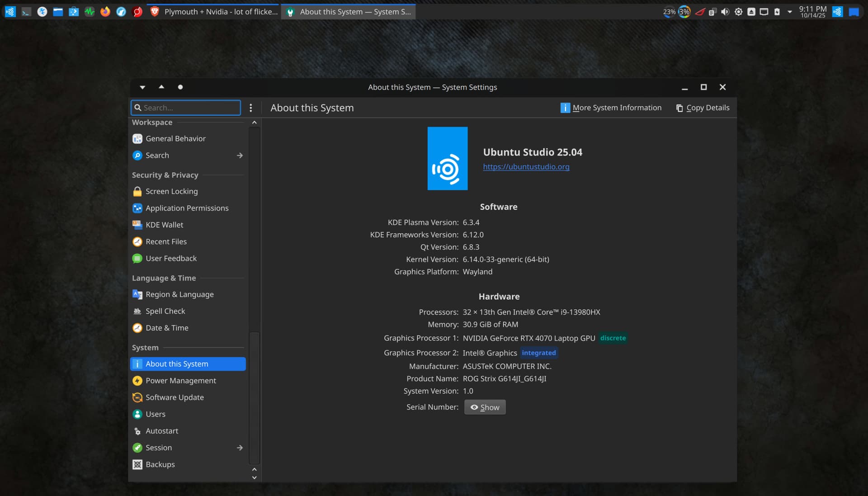The image size is (868, 496).
Task: Open Backups settings
Action: (x=160, y=464)
